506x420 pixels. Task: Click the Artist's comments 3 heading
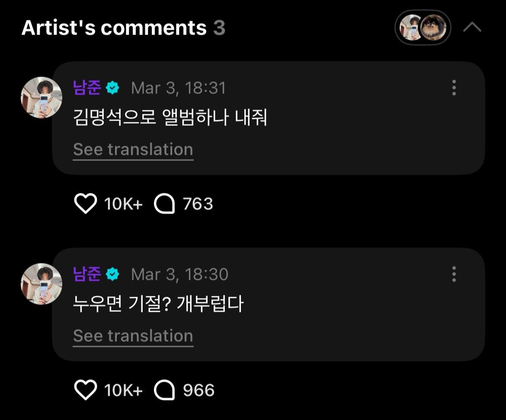point(123,28)
